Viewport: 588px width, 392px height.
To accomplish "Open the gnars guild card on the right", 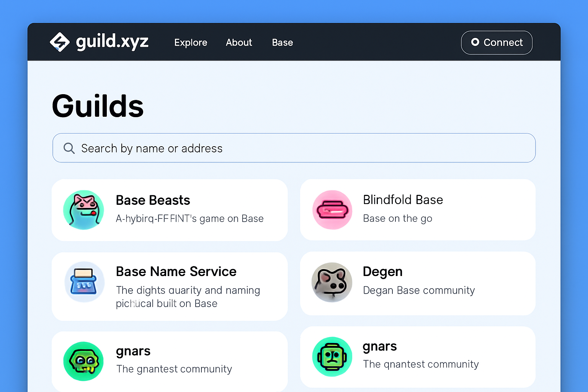I will tap(418, 356).
